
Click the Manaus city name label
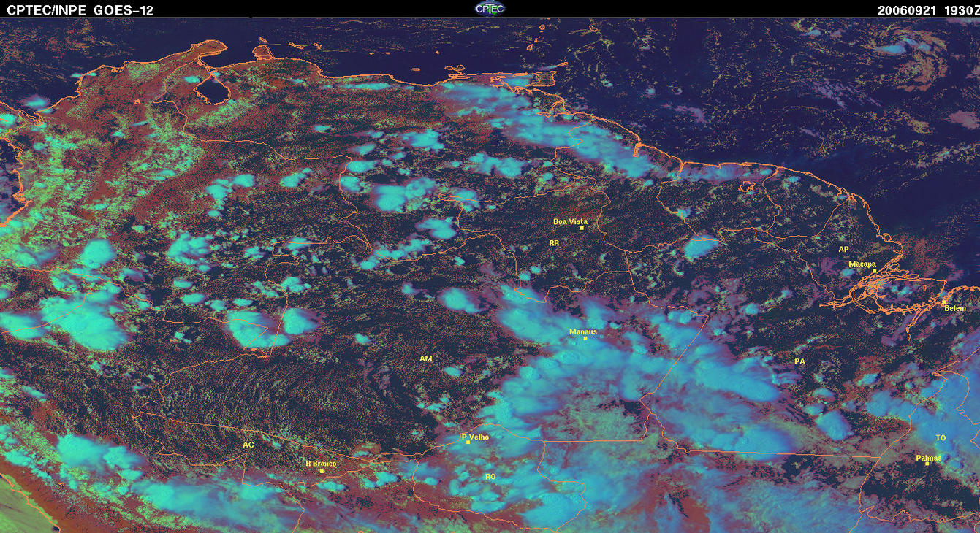click(583, 331)
